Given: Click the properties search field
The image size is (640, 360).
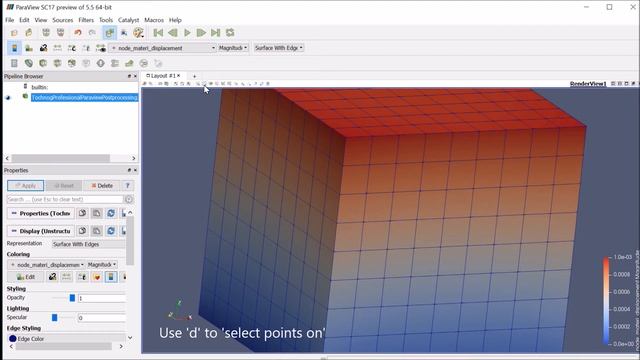Looking at the screenshot, I should (65, 200).
